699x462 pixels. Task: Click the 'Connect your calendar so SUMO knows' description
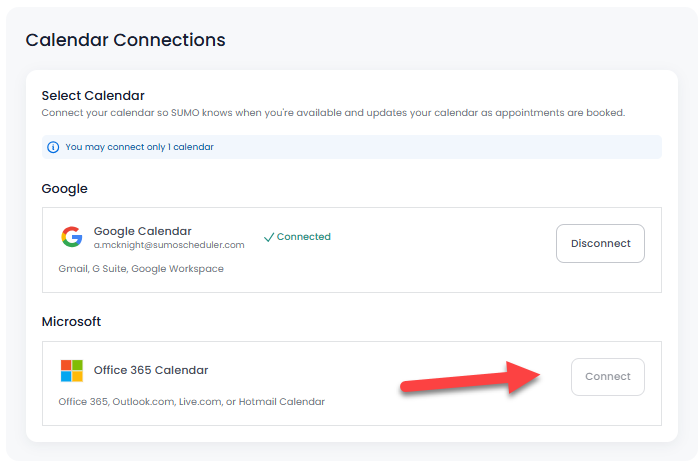[x=333, y=113]
